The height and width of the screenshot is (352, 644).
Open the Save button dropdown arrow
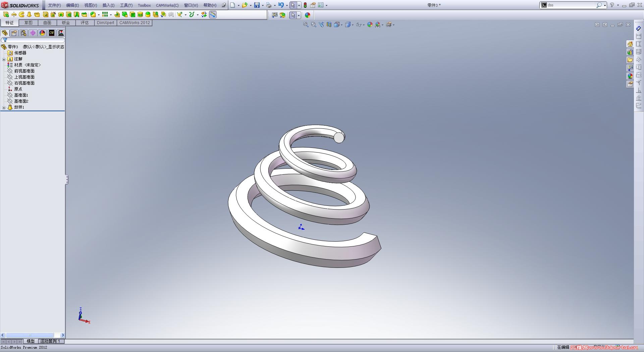[262, 5]
